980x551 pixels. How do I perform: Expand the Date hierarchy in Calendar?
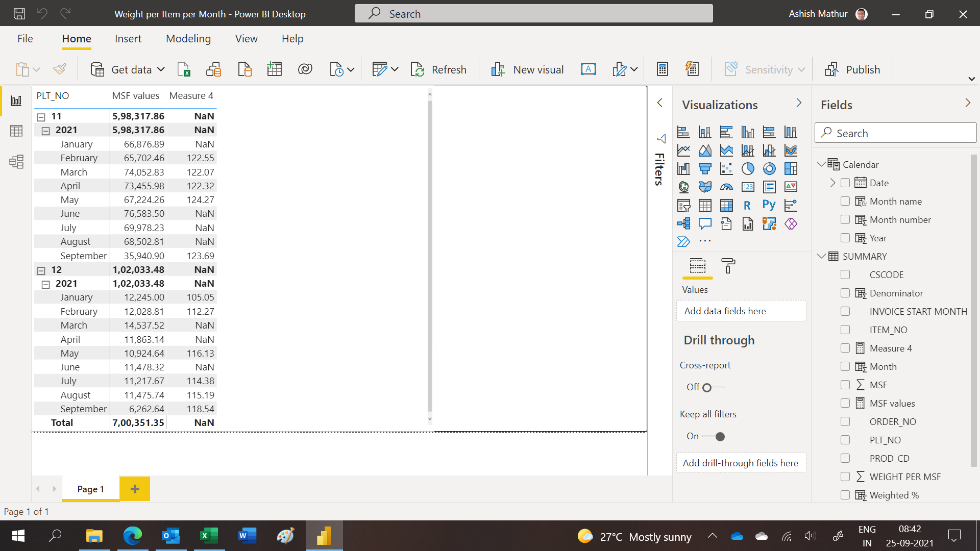pyautogui.click(x=833, y=183)
